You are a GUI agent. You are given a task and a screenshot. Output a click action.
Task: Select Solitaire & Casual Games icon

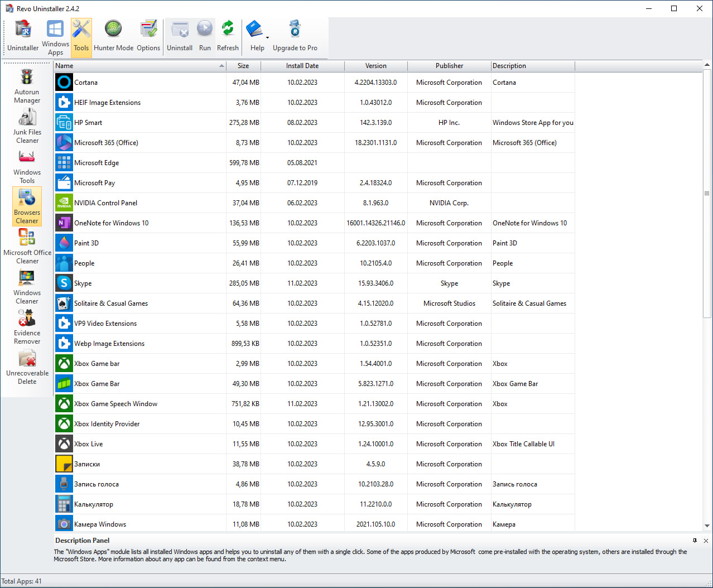point(64,303)
